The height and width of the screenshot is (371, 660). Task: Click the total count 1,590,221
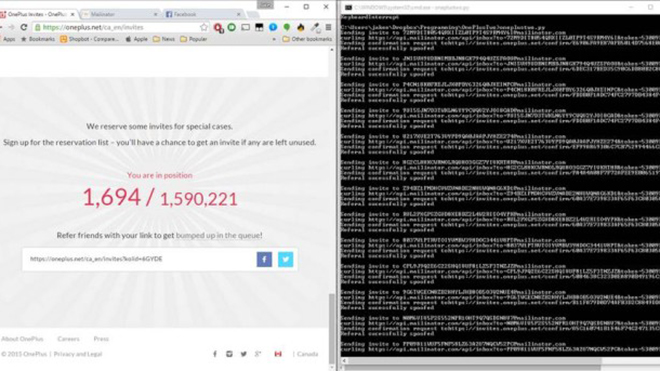(x=199, y=199)
